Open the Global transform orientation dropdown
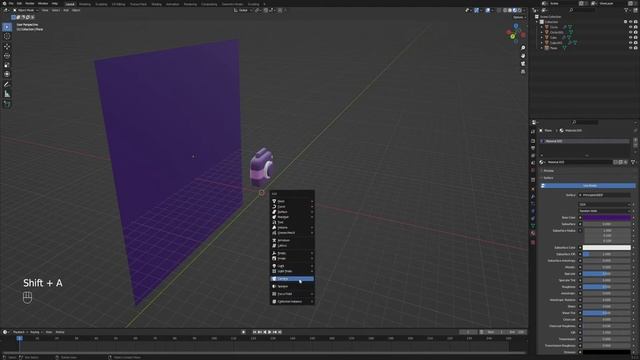 pos(242,10)
